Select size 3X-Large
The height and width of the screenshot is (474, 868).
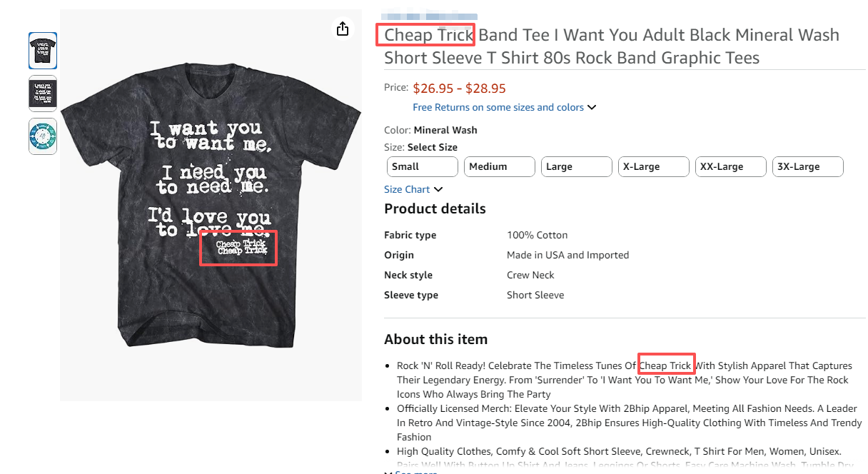click(807, 167)
